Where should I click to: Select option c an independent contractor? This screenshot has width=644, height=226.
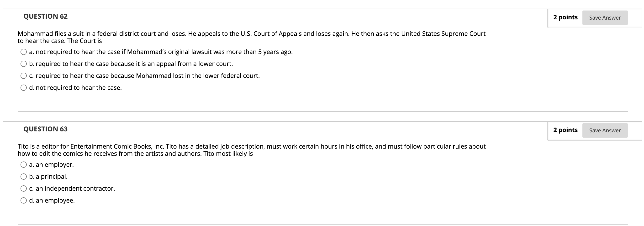coord(23,188)
